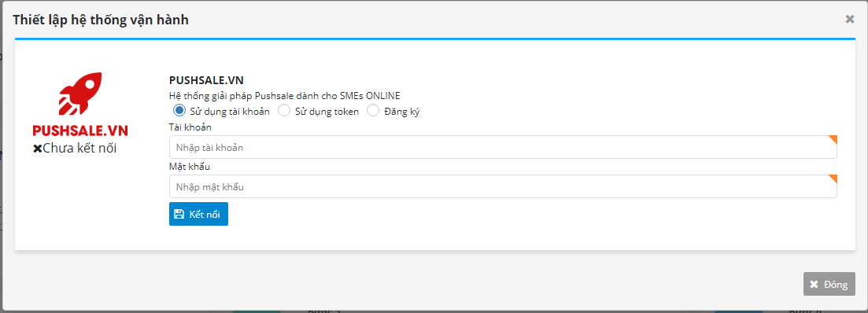The height and width of the screenshot is (313, 868).
Task: Click the gray Đóng button
Action: point(829,284)
